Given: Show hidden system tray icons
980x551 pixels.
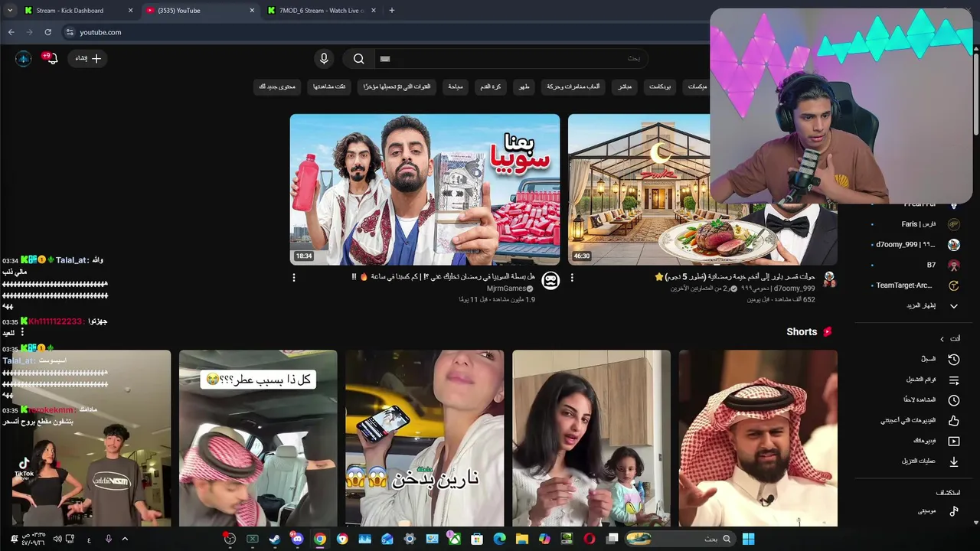Looking at the screenshot, I should (x=125, y=539).
